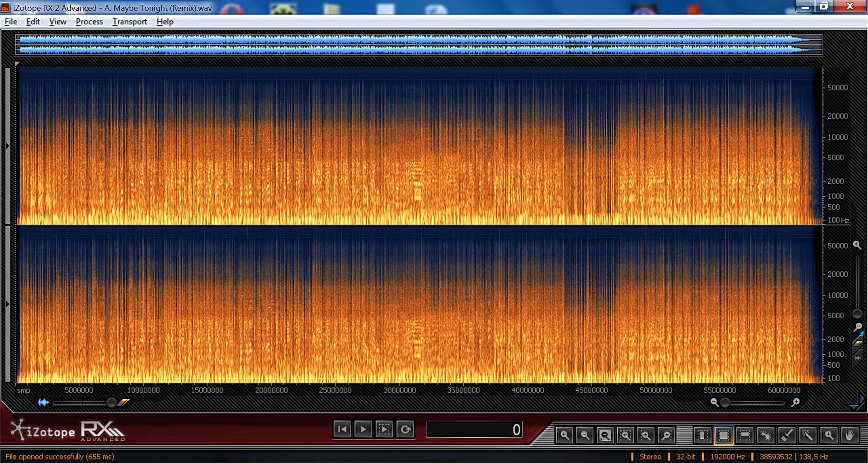Select the time selection tool
868x463 pixels.
703,435
